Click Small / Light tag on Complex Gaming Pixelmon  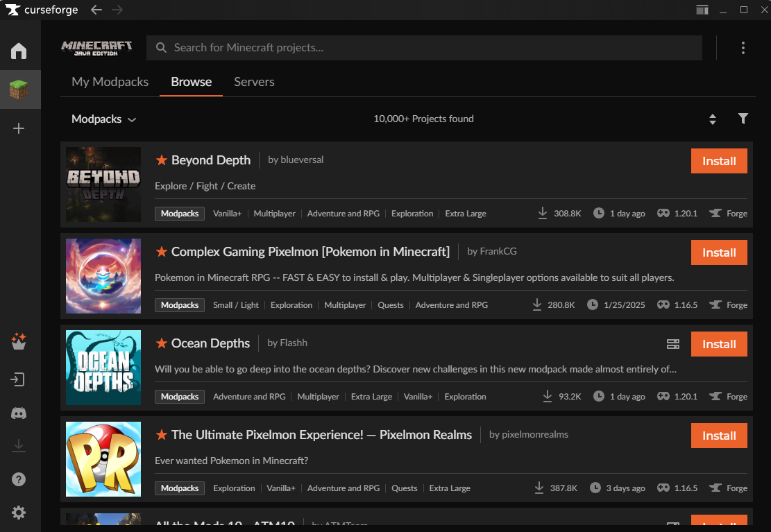(235, 305)
